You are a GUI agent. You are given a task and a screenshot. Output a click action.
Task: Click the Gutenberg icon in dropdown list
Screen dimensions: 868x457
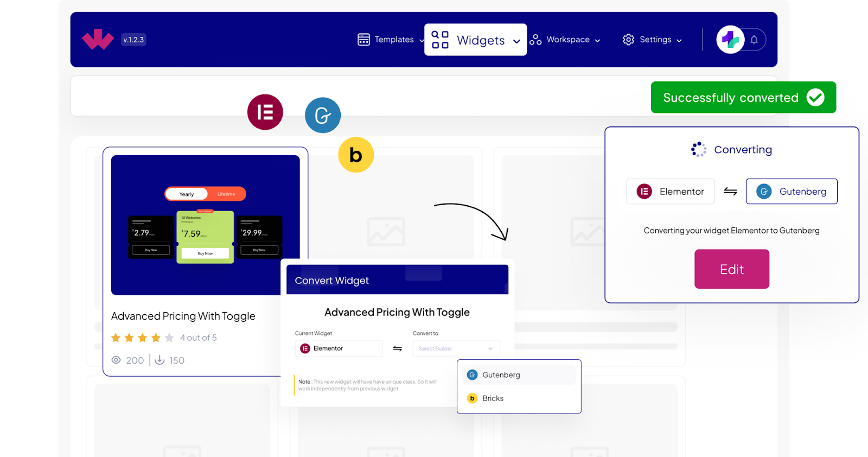473,375
